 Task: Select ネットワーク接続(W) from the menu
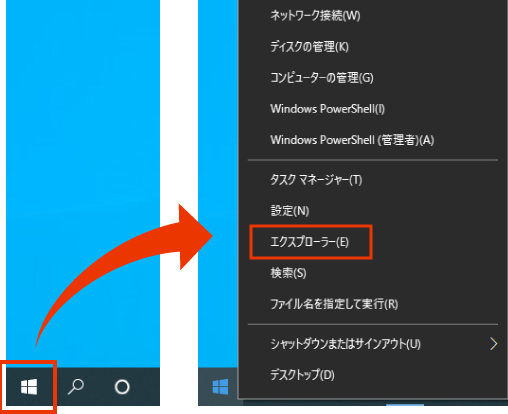click(315, 15)
